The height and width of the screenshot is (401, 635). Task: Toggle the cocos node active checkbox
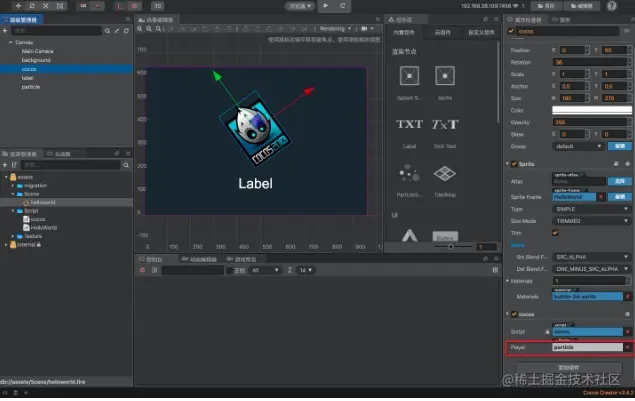point(511,31)
